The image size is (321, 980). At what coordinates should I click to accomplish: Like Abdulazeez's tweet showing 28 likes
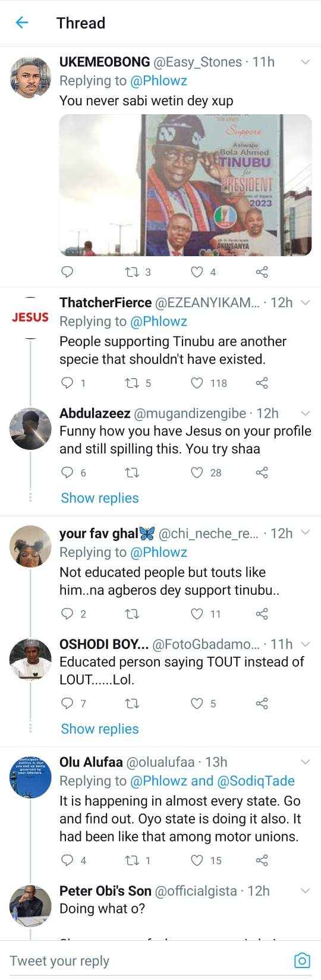click(x=197, y=472)
